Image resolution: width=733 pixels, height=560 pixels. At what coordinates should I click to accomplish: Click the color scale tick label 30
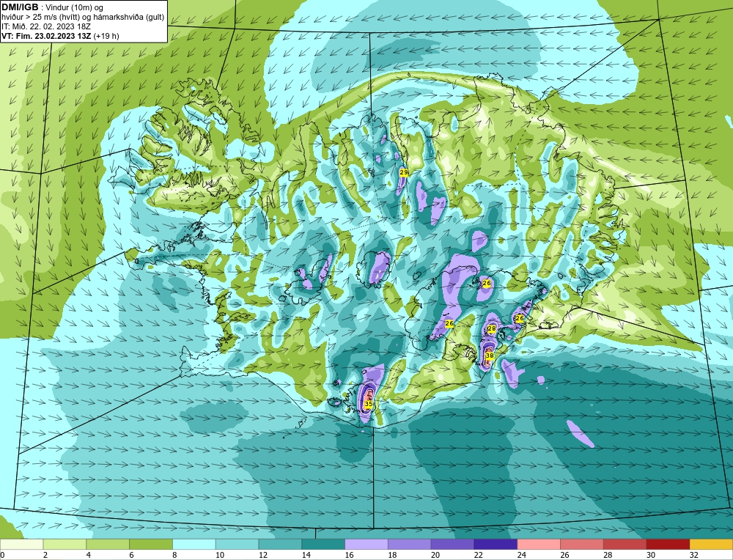coord(651,555)
